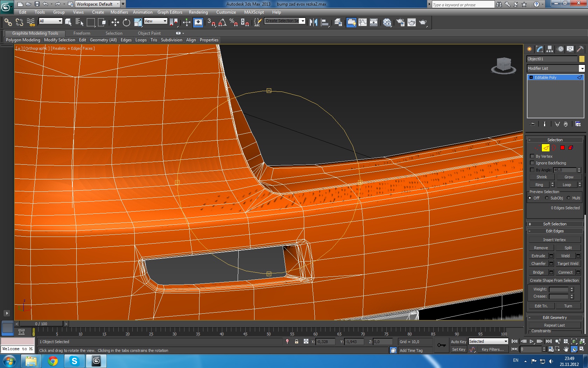Switch to the Freeform ribbon tab
Viewport: 588px width, 368px height.
click(82, 33)
